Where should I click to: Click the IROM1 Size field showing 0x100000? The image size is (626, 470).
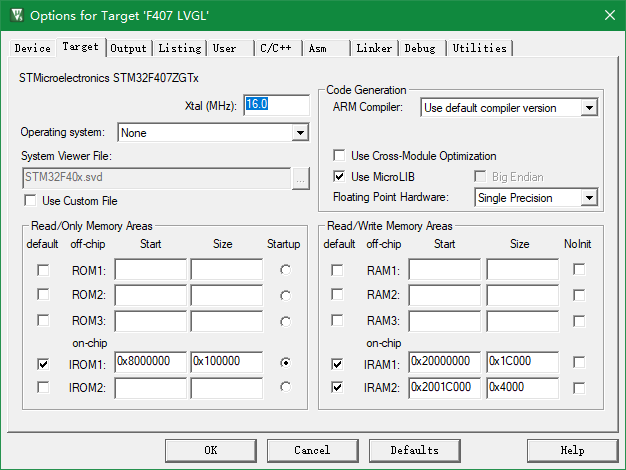[227, 362]
